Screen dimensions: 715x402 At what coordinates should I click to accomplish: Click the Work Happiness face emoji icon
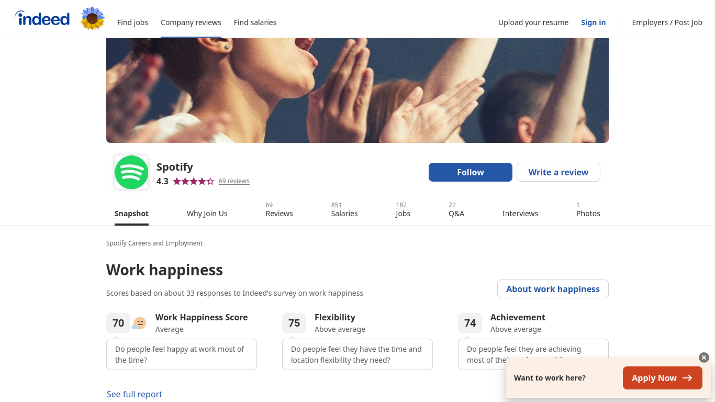point(139,323)
